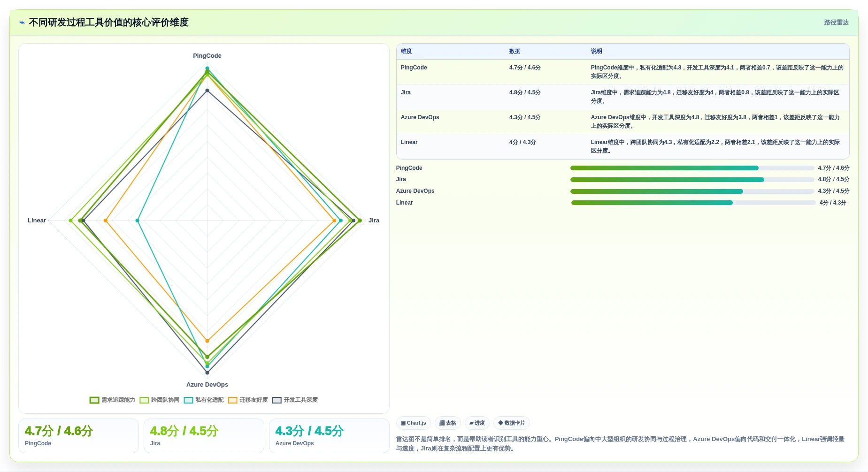Click the PingCode axis label on radar

coord(207,56)
